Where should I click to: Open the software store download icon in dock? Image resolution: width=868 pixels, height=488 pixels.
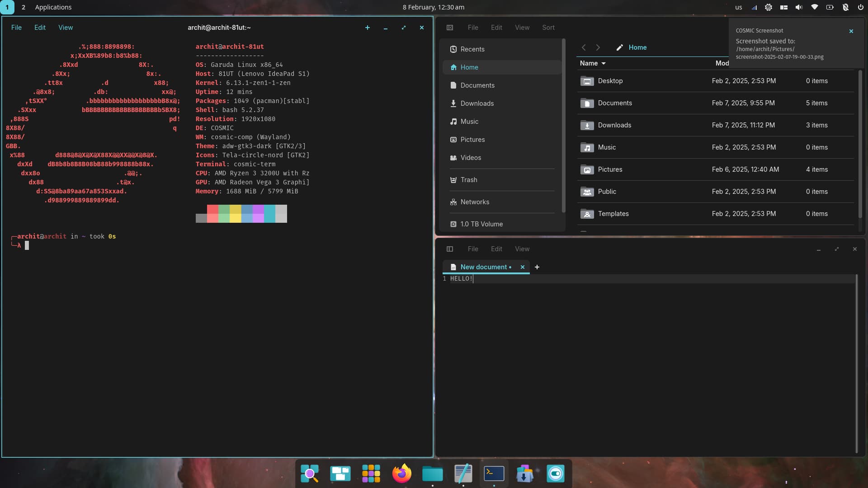point(525,474)
